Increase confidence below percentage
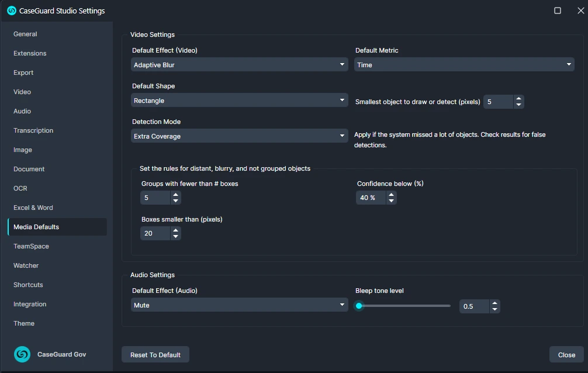 tap(391, 194)
